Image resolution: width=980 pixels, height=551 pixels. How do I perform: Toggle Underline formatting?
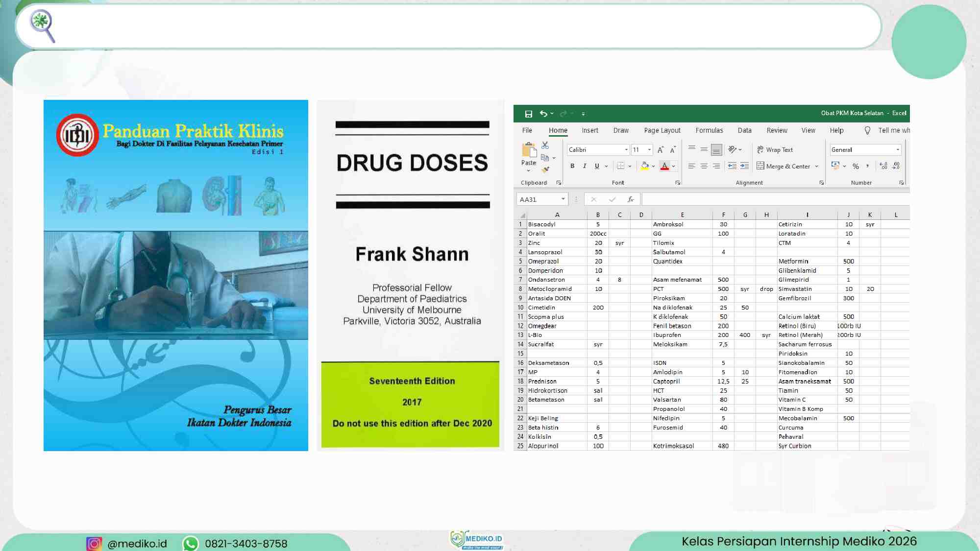point(597,166)
